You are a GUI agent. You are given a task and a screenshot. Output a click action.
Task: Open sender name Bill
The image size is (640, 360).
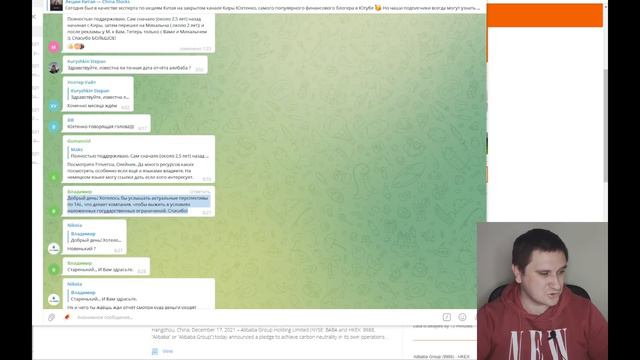coord(71,120)
